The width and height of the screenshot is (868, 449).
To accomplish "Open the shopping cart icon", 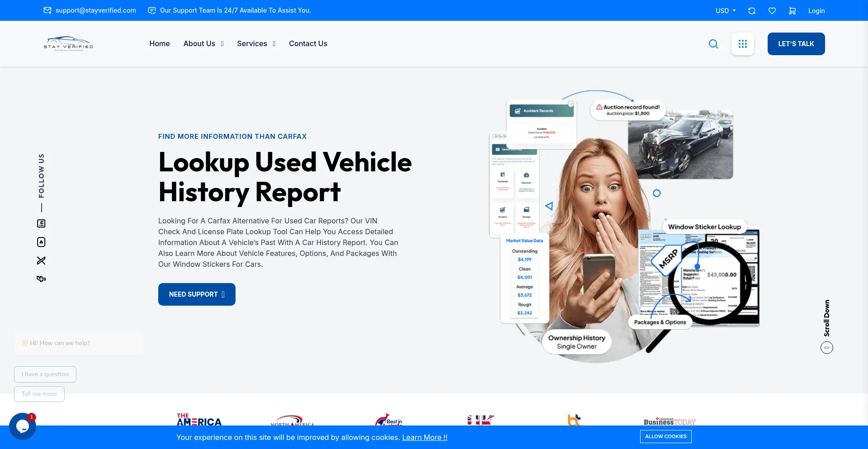I will (x=792, y=11).
